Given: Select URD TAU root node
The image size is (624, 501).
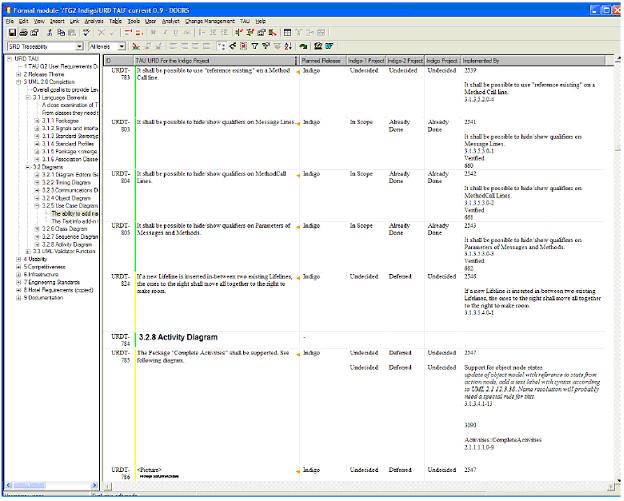Looking at the screenshot, I should tap(26, 59).
